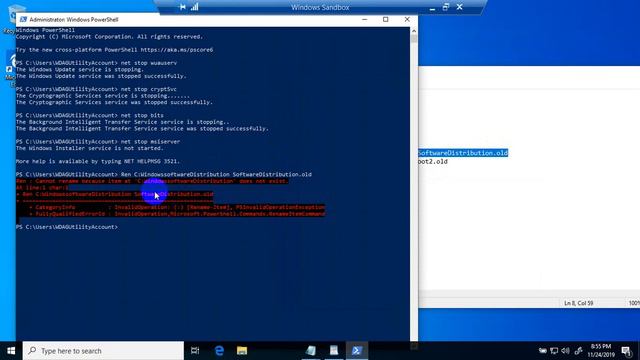Pin the Windows Sandbox connection bar
This screenshot has width=640, height=360.
(182, 7)
